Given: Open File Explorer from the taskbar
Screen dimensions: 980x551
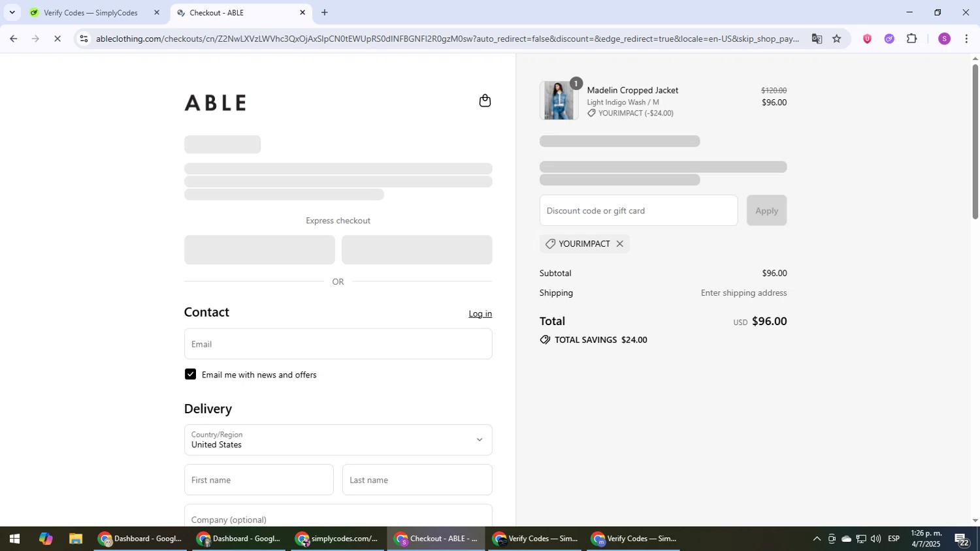Looking at the screenshot, I should pos(76,539).
